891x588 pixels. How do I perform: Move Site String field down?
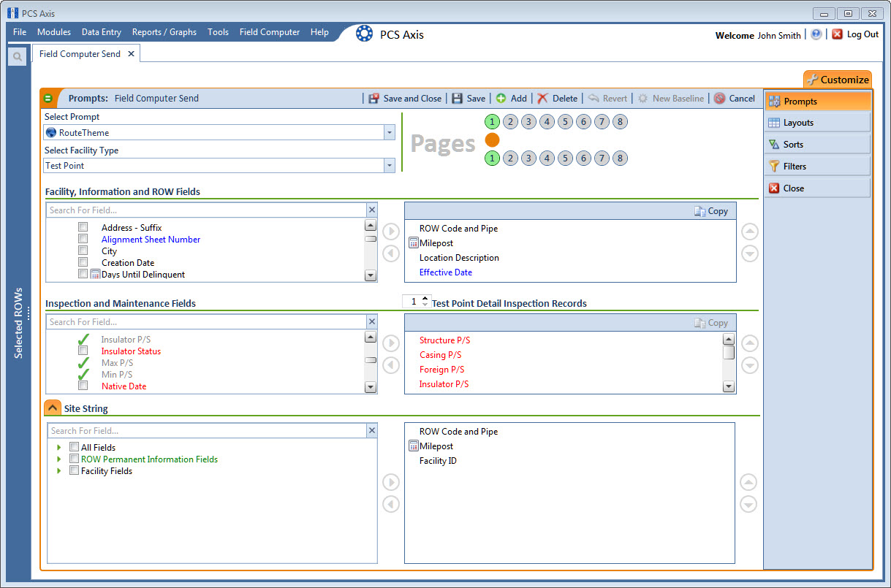(748, 504)
